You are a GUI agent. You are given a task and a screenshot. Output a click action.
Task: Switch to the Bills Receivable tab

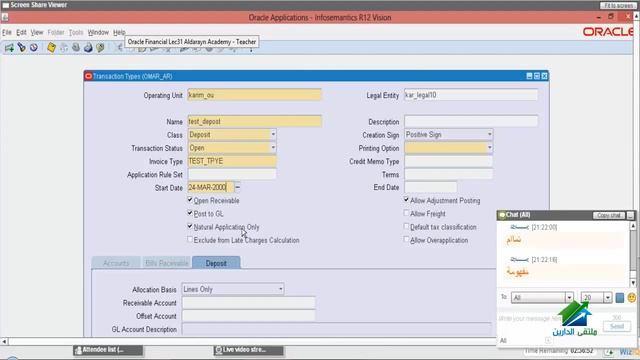click(167, 263)
